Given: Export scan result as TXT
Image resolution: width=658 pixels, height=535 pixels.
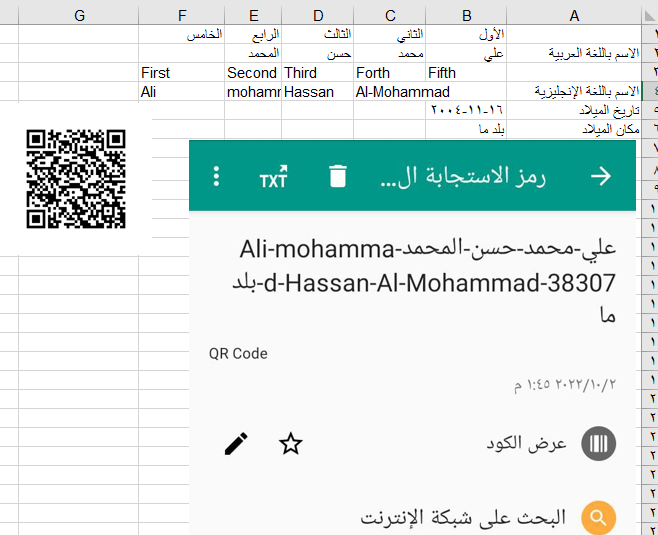Looking at the screenshot, I should click(x=273, y=177).
